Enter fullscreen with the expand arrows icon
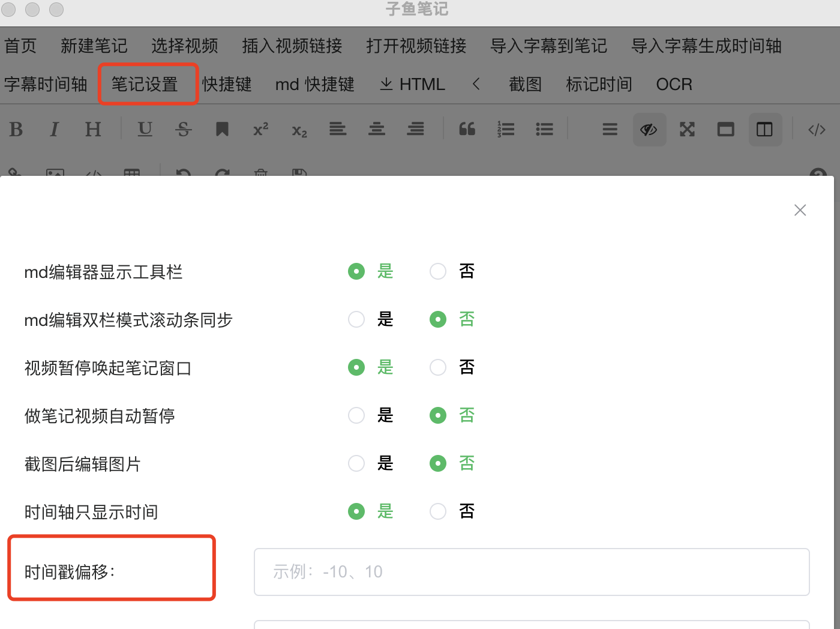This screenshot has height=629, width=840. point(687,130)
